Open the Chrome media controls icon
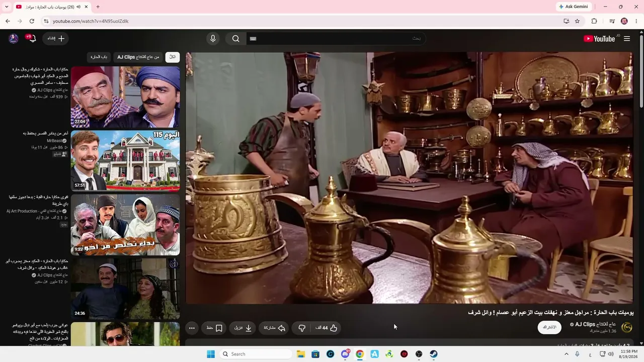This screenshot has height=362, width=644. point(612,21)
